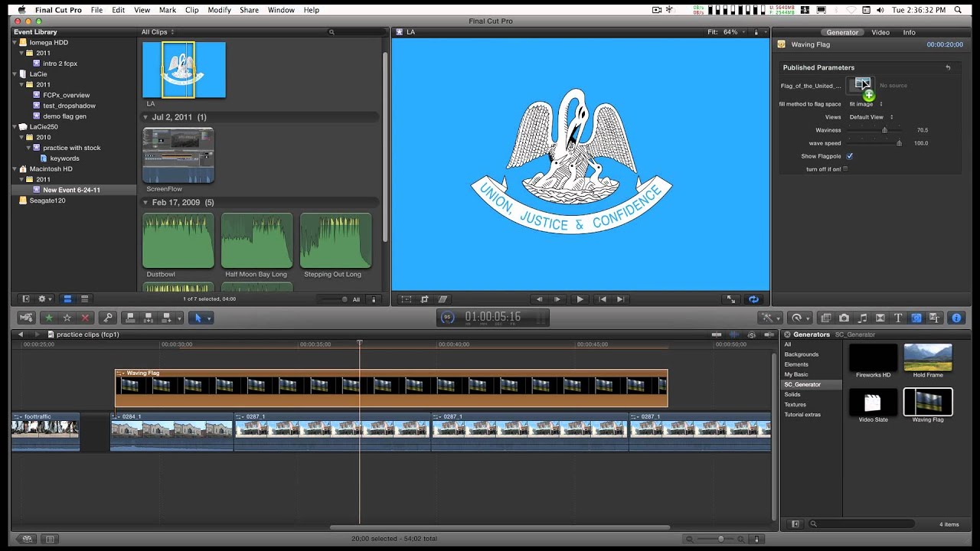
Task: Click the append clip to storyline icon
Action: (165, 318)
